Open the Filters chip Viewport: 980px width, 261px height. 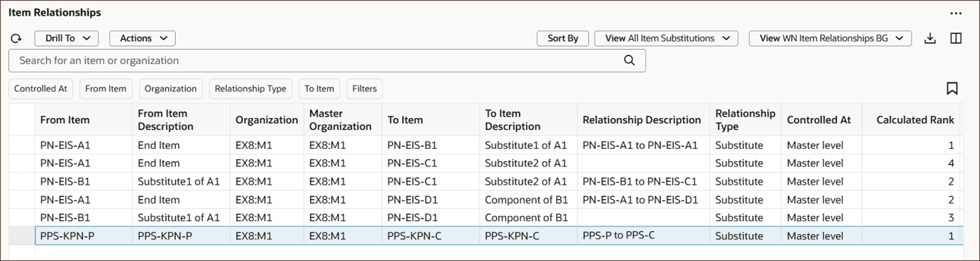pyautogui.click(x=365, y=89)
